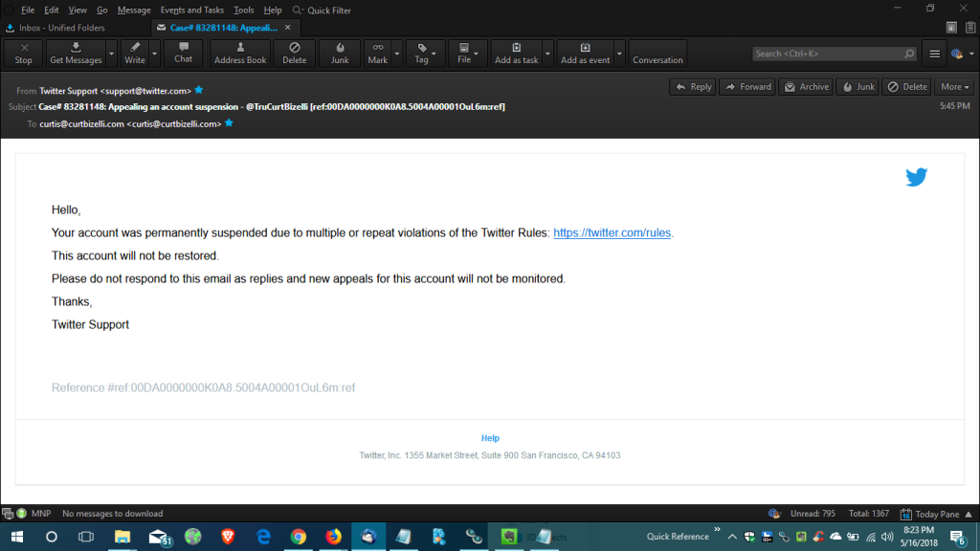Open the Events and Tasks menu

[x=191, y=10]
